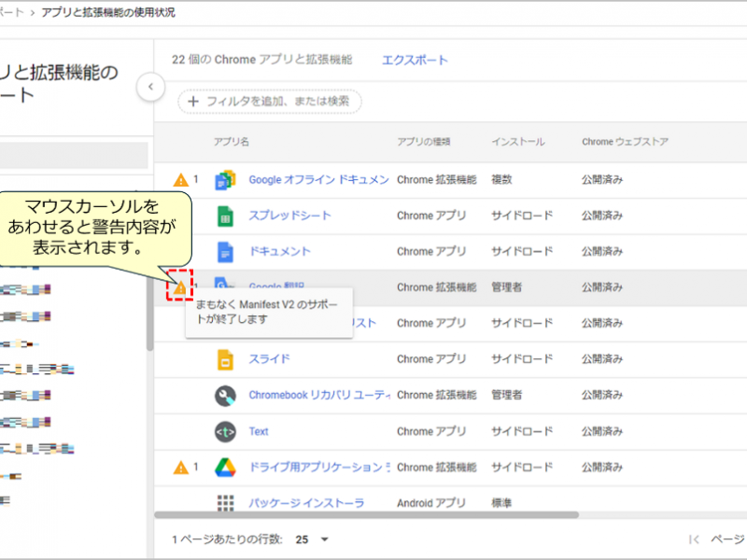The width and height of the screenshot is (747, 560).
Task: Click the エクスポート link
Action: [415, 60]
